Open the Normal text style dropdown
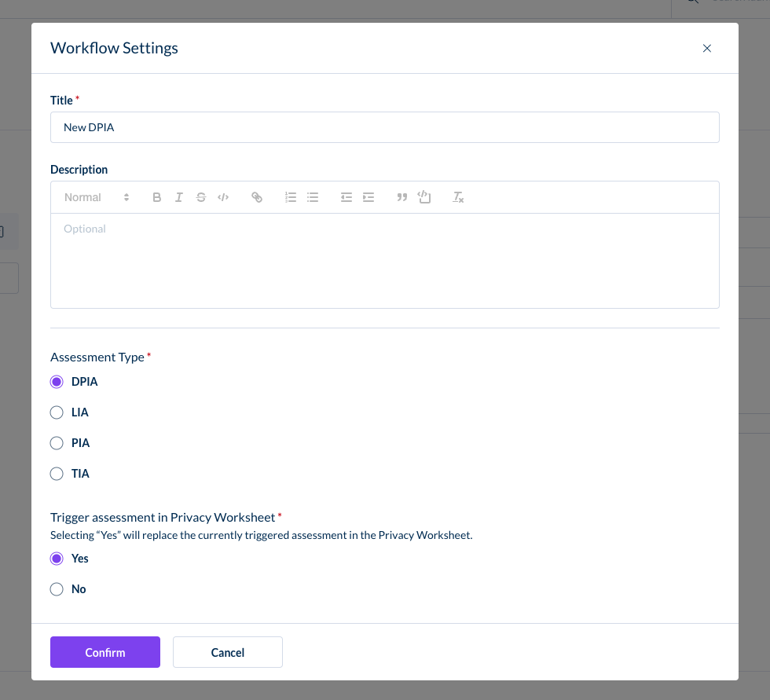This screenshot has width=770, height=700. pos(97,197)
